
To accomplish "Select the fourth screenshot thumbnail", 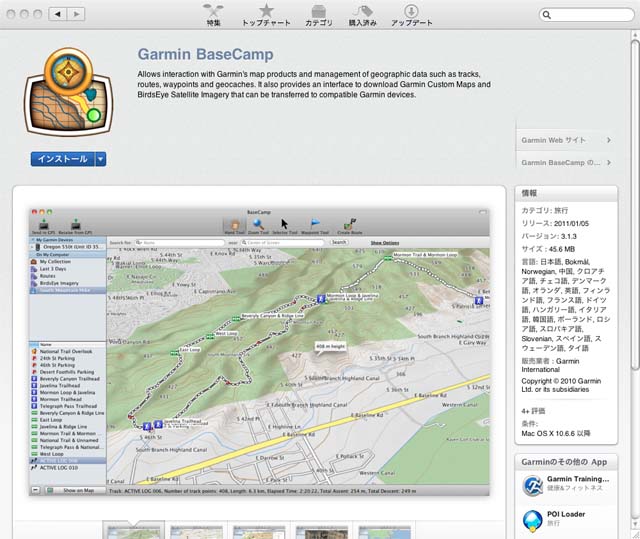I will click(x=322, y=532).
